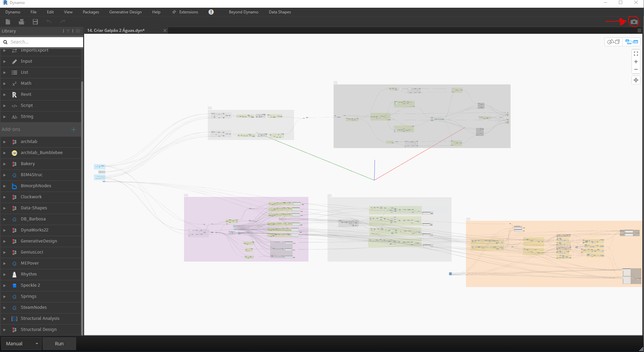Toggle the Library filter icon
Image resolution: width=644 pixels, height=352 pixels.
point(68,31)
